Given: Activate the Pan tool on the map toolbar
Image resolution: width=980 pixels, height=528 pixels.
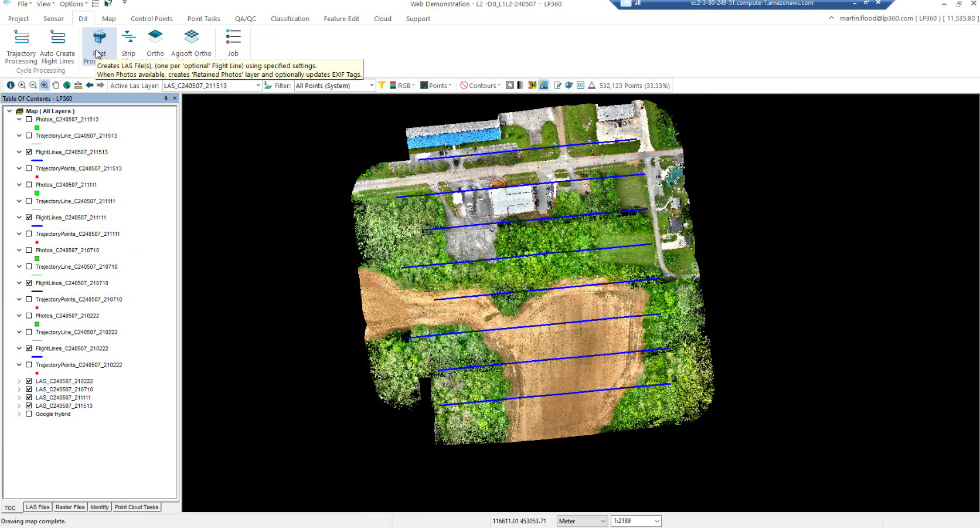Looking at the screenshot, I should (55, 85).
